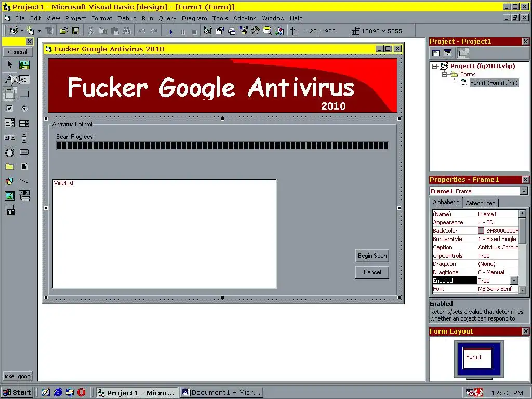Open the Object Browser toolbar icon
Image resolution: width=532 pixels, height=399 pixels.
point(244,31)
